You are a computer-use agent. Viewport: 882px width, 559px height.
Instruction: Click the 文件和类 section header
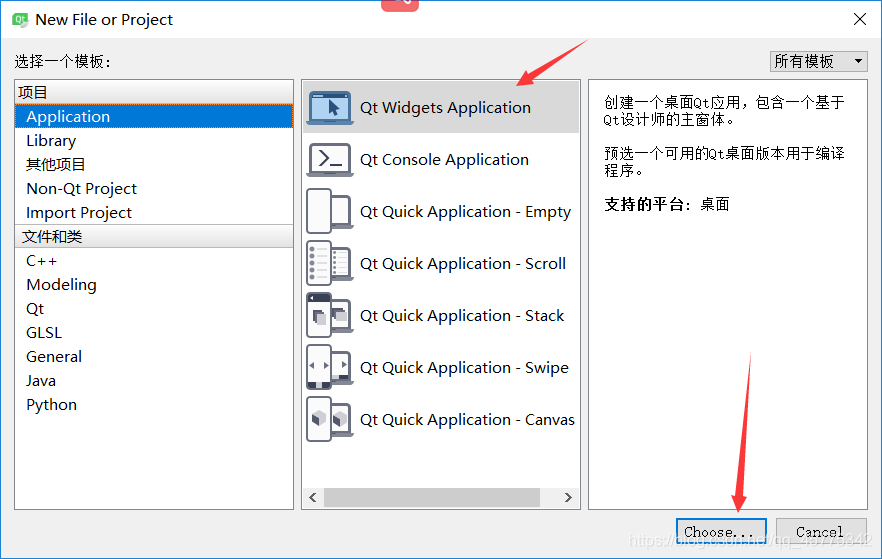[x=154, y=236]
